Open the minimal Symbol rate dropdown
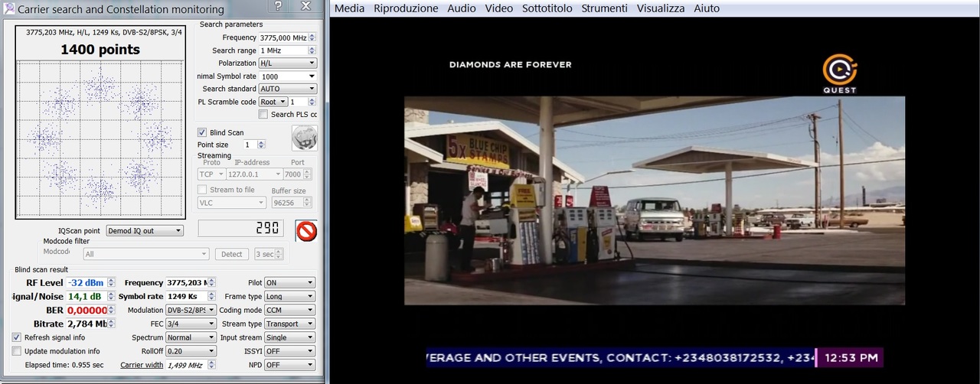The image size is (980, 384). pos(287,76)
